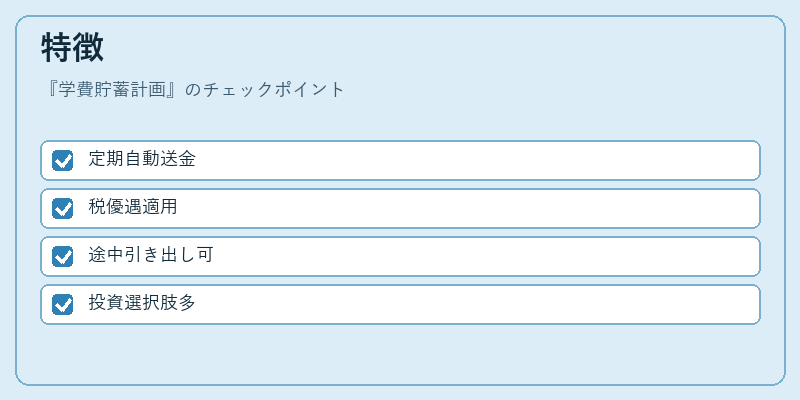800x400 pixels.
Task: Click blank space between subtitle and checklist
Action: (x=400, y=120)
